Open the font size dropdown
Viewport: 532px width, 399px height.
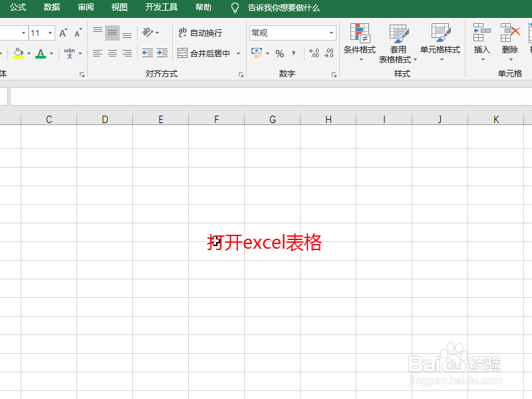[49, 32]
